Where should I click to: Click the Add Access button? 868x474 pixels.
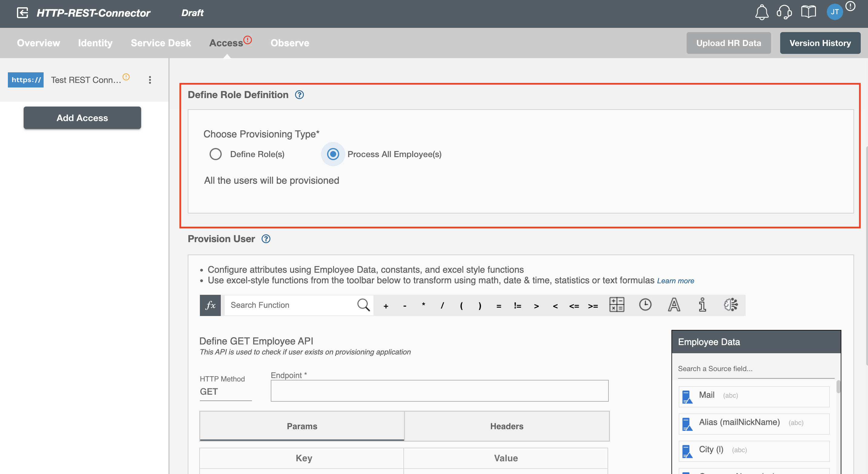(x=82, y=118)
